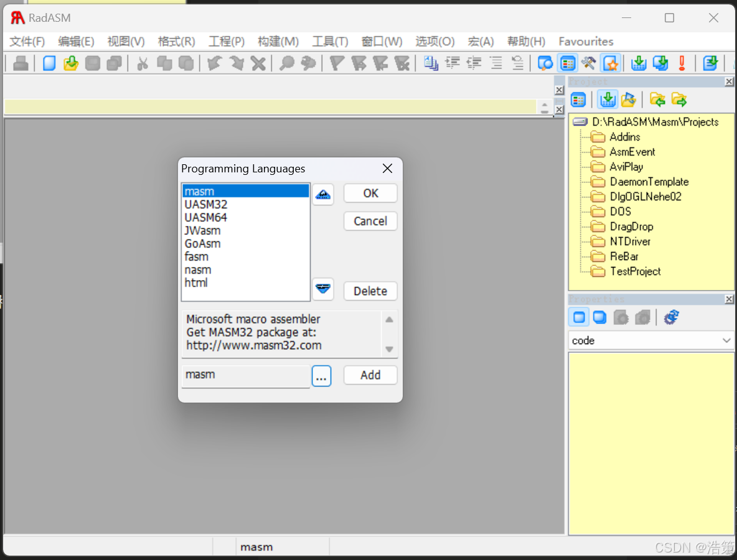Select UASM64 in the languages list

tap(245, 218)
